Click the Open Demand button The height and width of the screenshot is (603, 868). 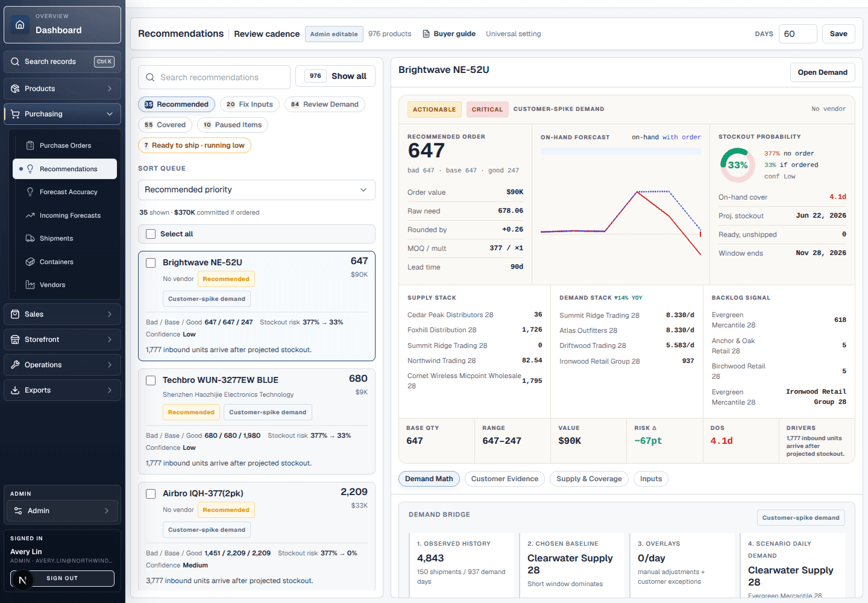click(x=823, y=72)
